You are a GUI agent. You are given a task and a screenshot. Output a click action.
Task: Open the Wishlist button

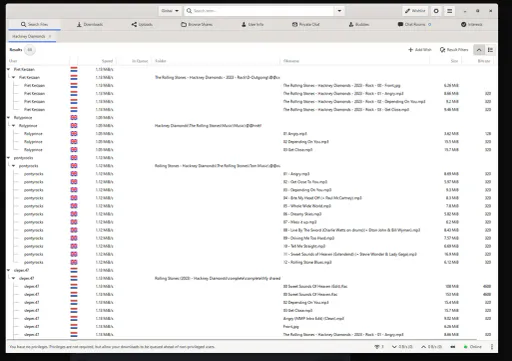coord(415,11)
